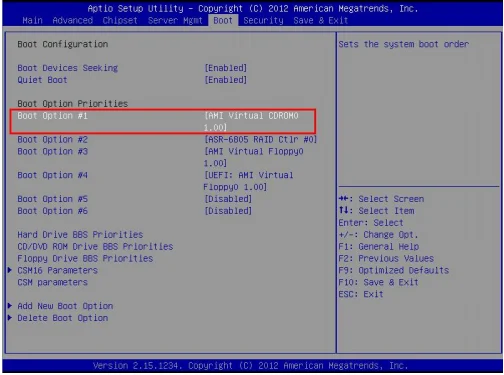This screenshot has height=375, width=504.
Task: Select the Boot Option #6 label
Action: 52,211
